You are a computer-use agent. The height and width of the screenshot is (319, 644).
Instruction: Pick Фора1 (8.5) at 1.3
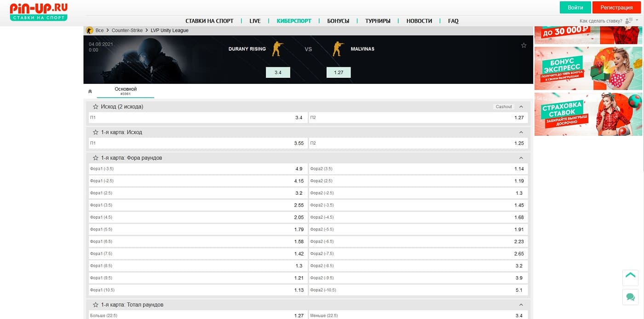click(197, 266)
